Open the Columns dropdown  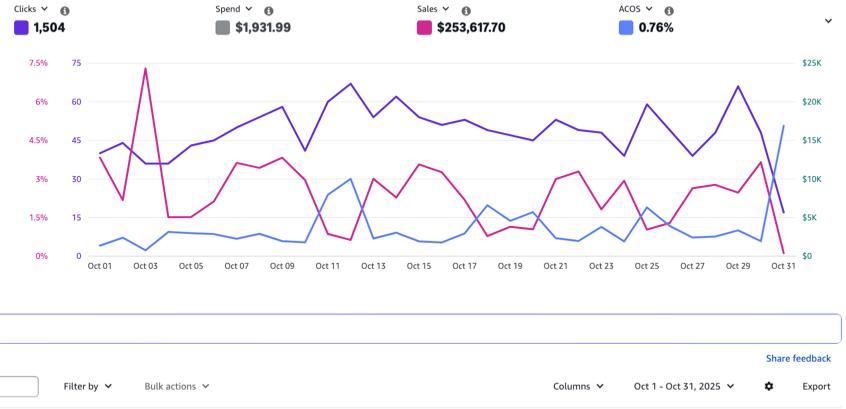(578, 386)
